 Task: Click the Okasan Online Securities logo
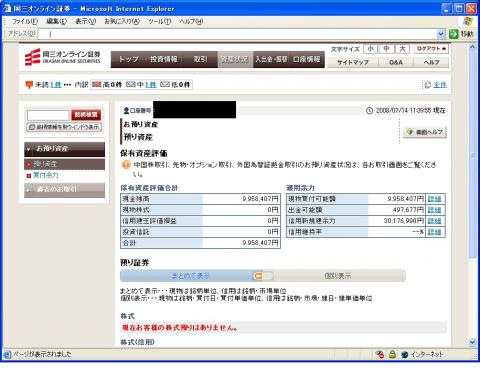click(x=62, y=57)
